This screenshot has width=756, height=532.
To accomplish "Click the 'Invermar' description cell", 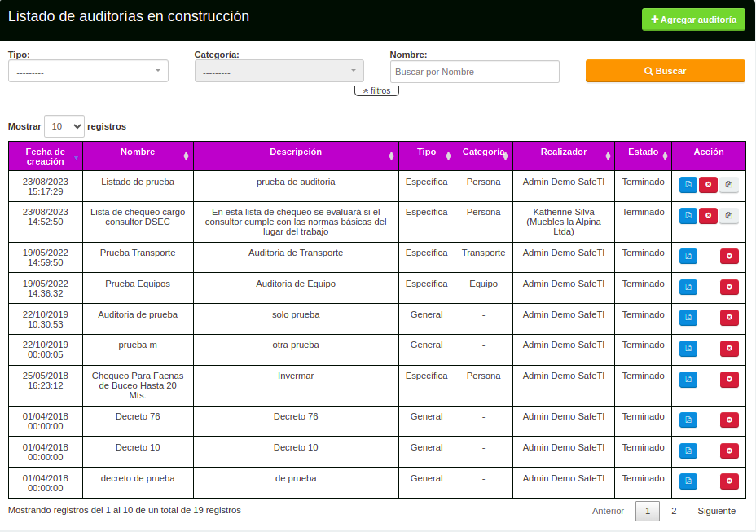I will pos(296,385).
